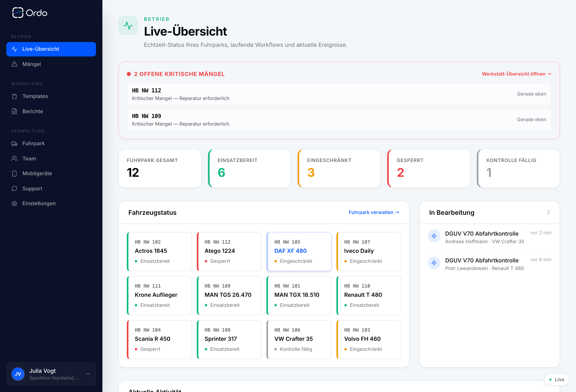This screenshot has height=392, width=576.
Task: Open Piotr Lewandowski's DGUV V70 Abfahrtkontrolle
Action: point(490,264)
